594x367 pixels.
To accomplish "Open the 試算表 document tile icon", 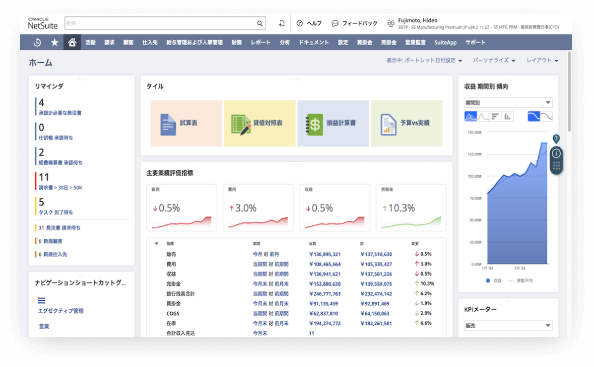I will click(168, 124).
